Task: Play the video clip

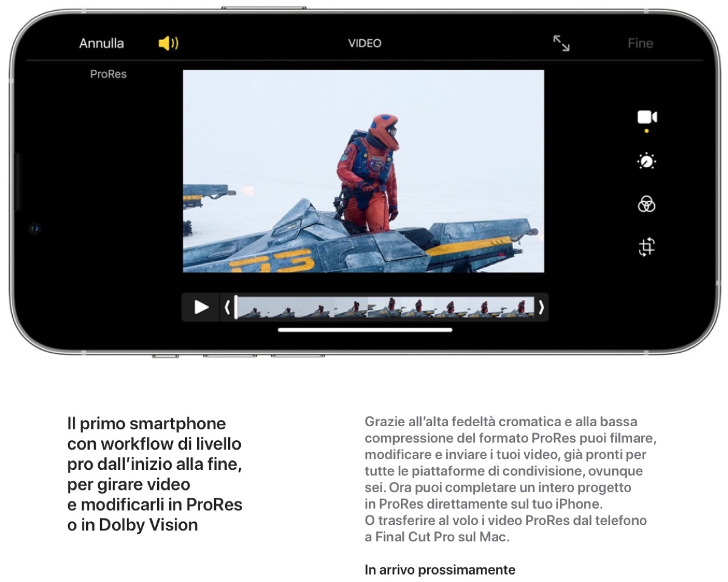Action: point(201,307)
